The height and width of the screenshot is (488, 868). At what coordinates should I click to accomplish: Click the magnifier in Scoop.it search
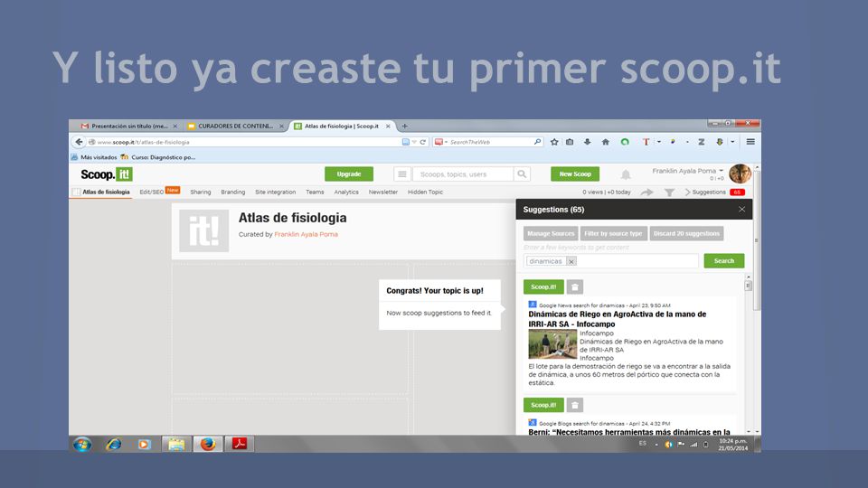[x=522, y=174]
